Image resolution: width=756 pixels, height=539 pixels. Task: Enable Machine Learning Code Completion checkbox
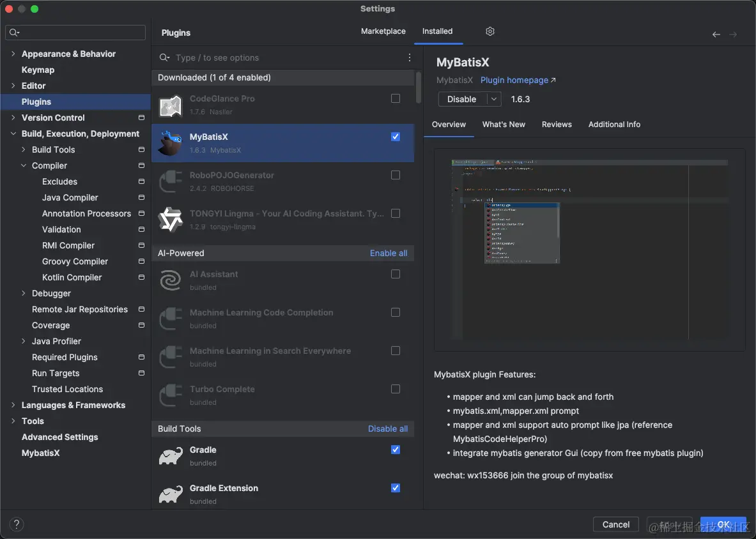point(396,312)
